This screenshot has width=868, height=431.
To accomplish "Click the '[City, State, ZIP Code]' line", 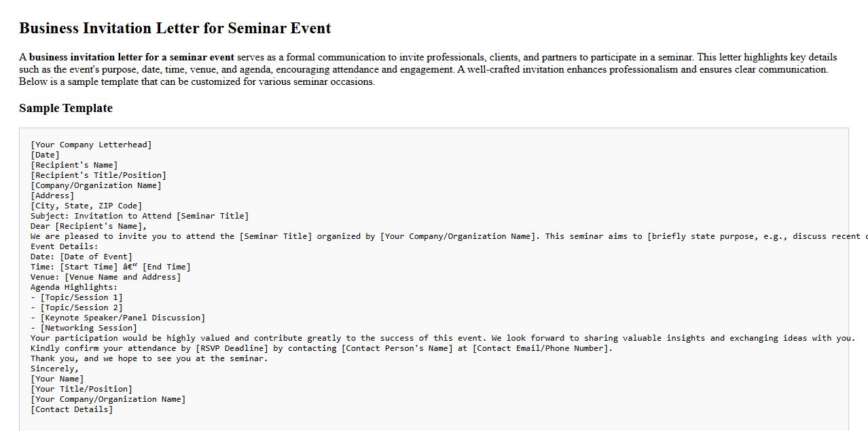I will [86, 206].
